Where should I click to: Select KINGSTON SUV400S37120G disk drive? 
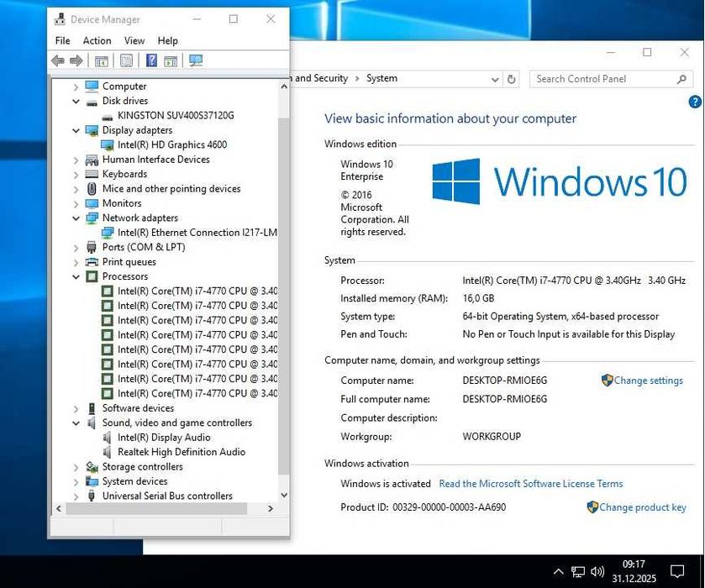click(x=176, y=116)
